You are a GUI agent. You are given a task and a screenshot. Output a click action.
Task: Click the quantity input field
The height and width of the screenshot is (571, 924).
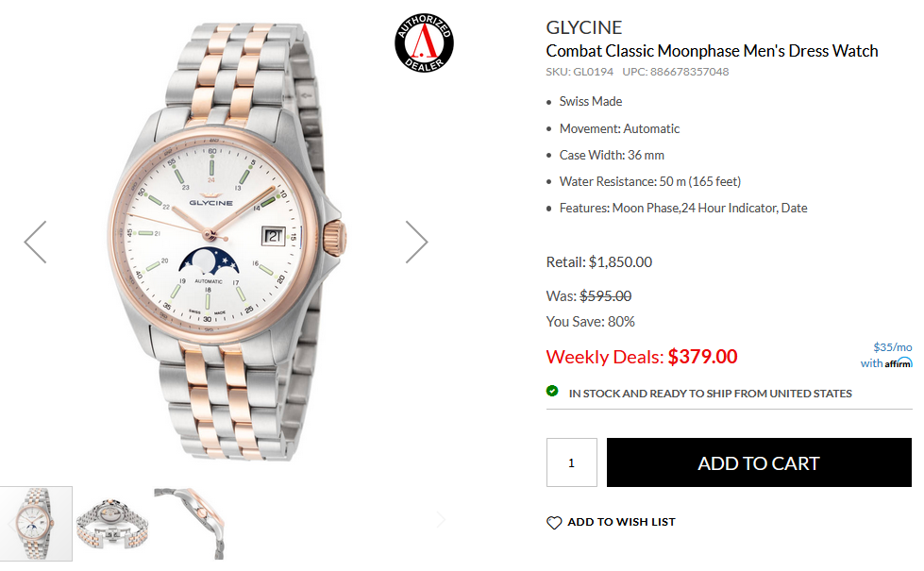pos(572,462)
